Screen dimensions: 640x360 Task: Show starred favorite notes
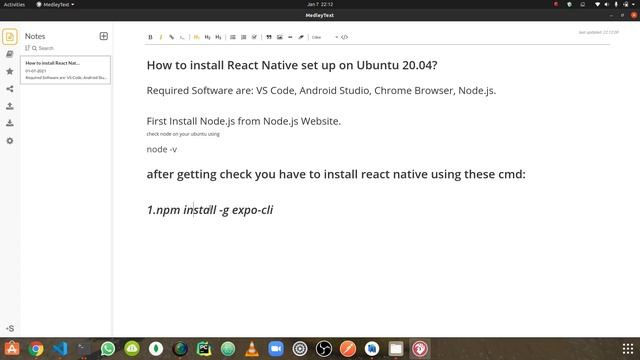pos(10,71)
